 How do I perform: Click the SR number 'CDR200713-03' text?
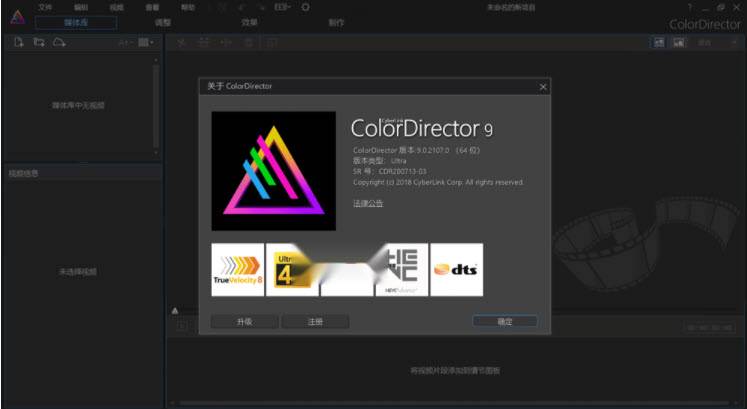[x=403, y=171]
